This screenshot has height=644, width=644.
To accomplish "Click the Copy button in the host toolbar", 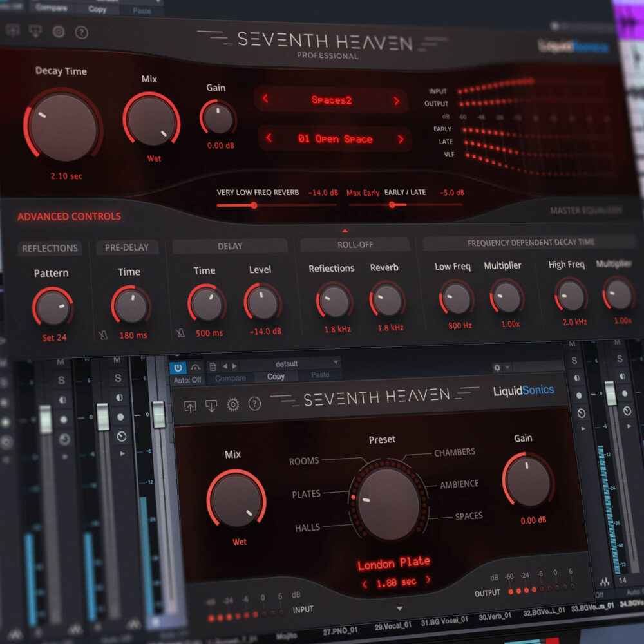I will tap(276, 377).
